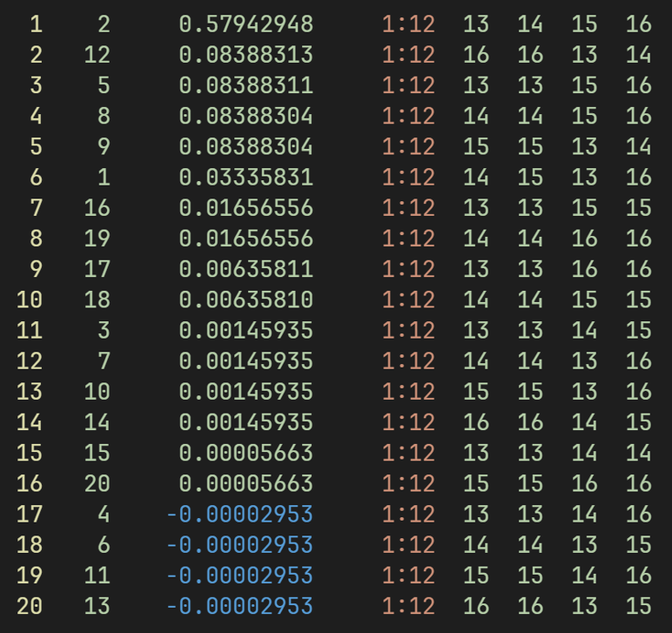Image resolution: width=672 pixels, height=633 pixels.
Task: Select the number 0.08388313
Action: click(x=245, y=55)
